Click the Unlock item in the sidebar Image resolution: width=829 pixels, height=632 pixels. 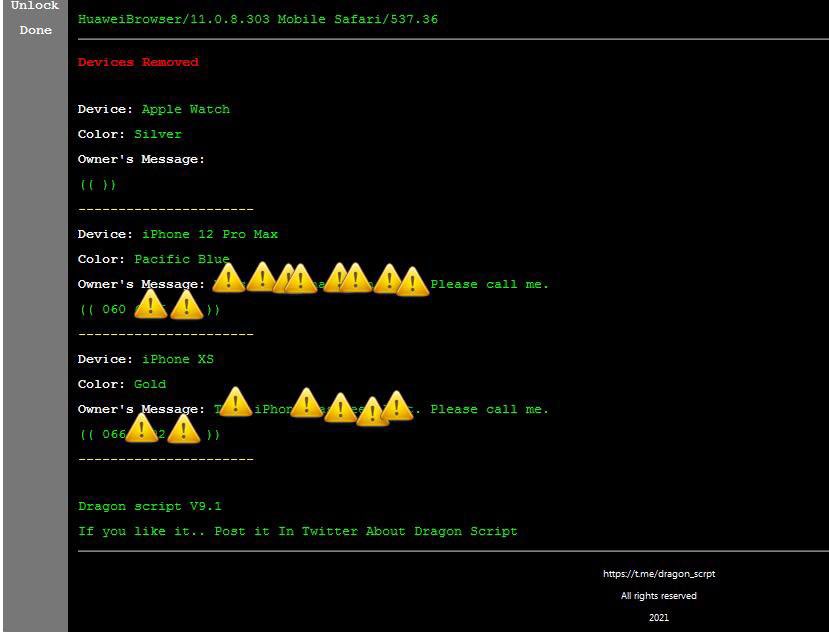tap(35, 5)
